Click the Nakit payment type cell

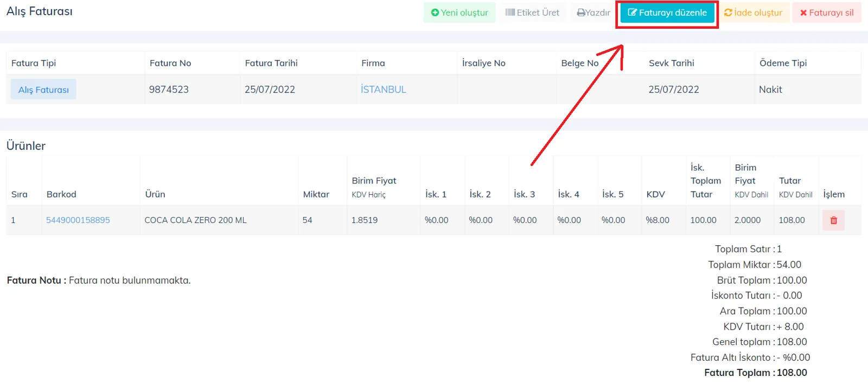770,90
